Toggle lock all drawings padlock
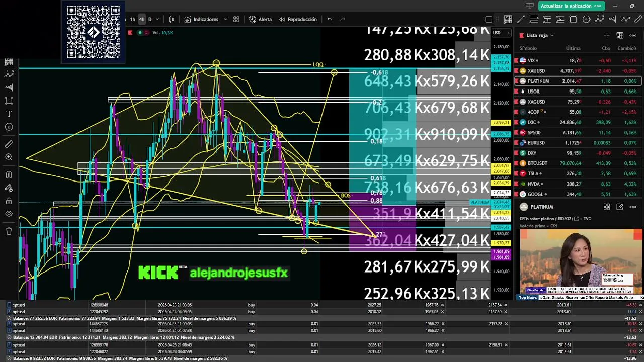The image size is (644, 362). [x=9, y=201]
